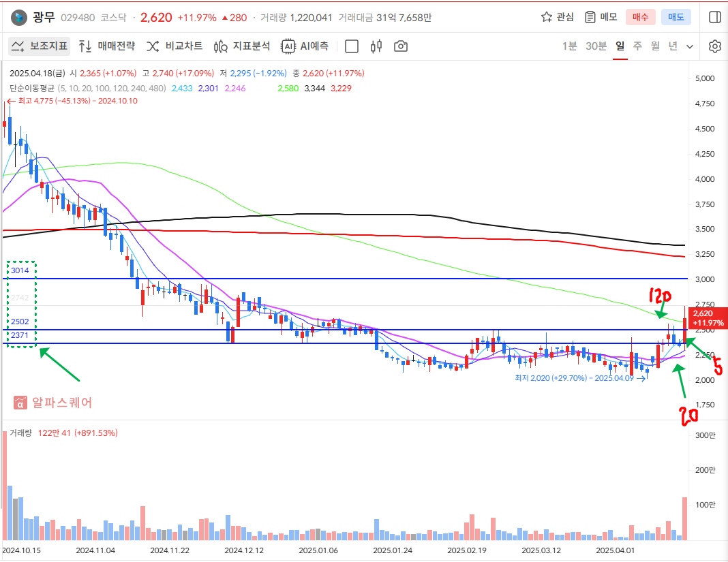Screen dimensions: 728x562
Task: Open chart settings gear icon
Action: pyautogui.click(x=714, y=46)
